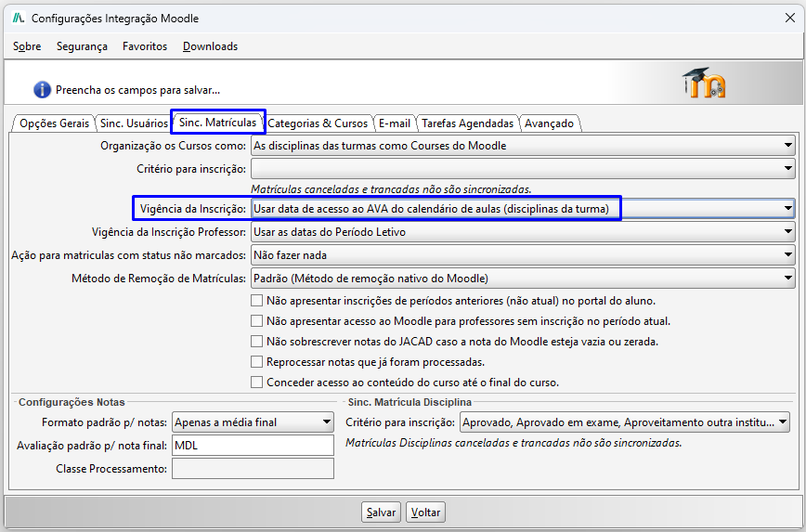806x532 pixels.
Task: Check Não apresentar inscrições de períodos anteriores
Action: click(256, 300)
